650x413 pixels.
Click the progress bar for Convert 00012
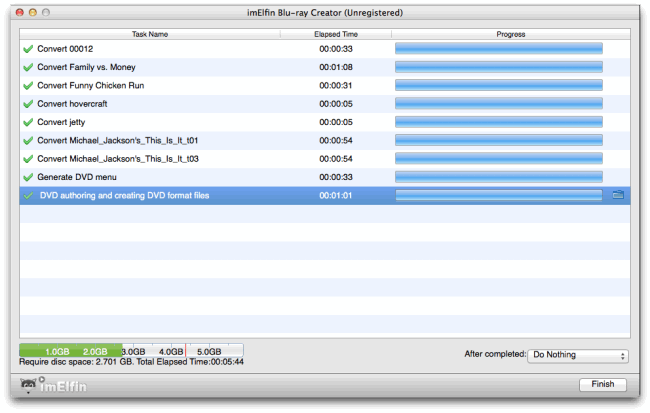click(499, 49)
